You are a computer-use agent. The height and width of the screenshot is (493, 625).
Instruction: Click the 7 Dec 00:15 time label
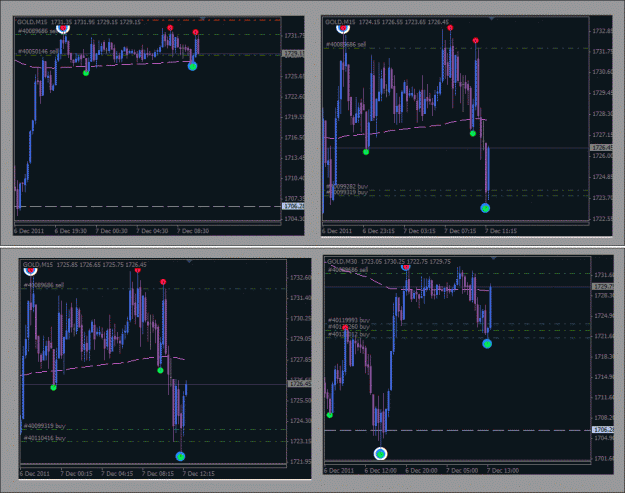77,474
